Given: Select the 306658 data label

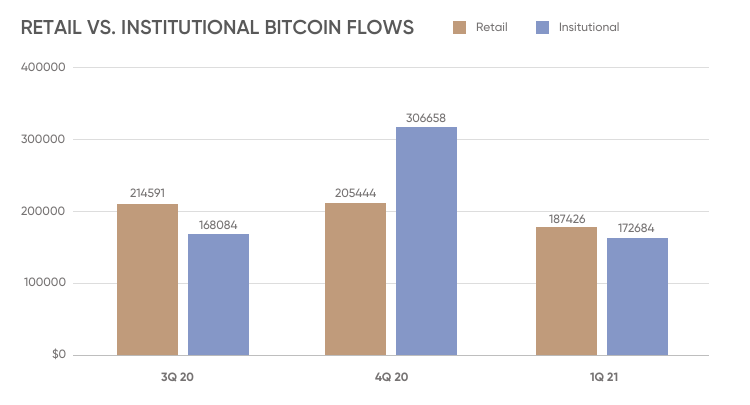Looking at the screenshot, I should (426, 117).
